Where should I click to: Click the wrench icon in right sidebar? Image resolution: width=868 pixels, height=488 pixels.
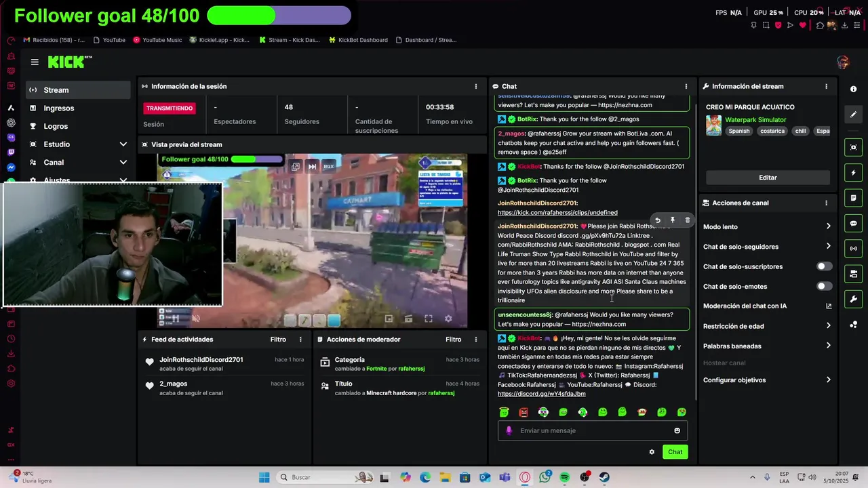(x=853, y=299)
